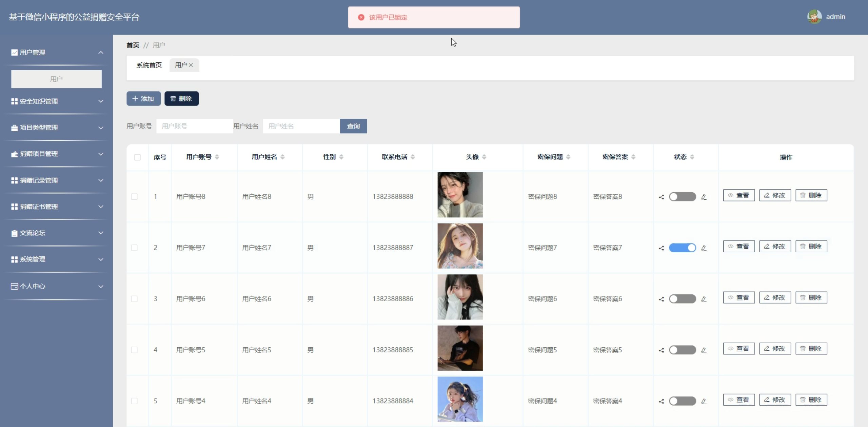Screen dimensions: 868x427
Task: Open the 用户 submenu item in sidebar
Action: click(56, 79)
